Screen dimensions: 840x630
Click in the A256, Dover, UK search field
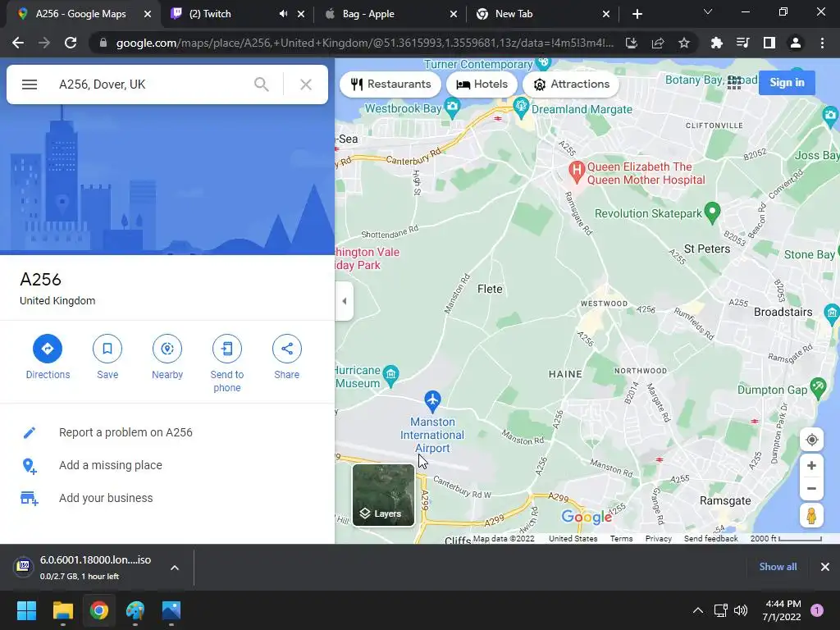(x=150, y=84)
